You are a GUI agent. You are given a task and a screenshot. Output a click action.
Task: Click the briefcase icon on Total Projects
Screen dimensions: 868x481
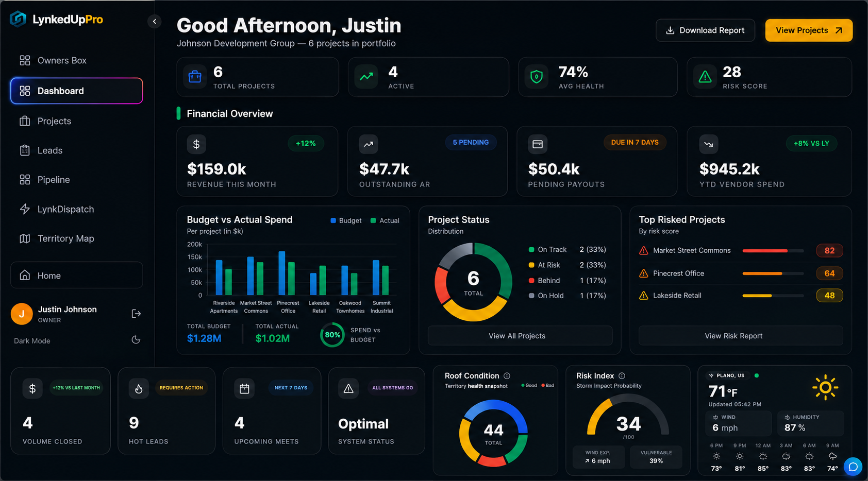click(x=195, y=77)
